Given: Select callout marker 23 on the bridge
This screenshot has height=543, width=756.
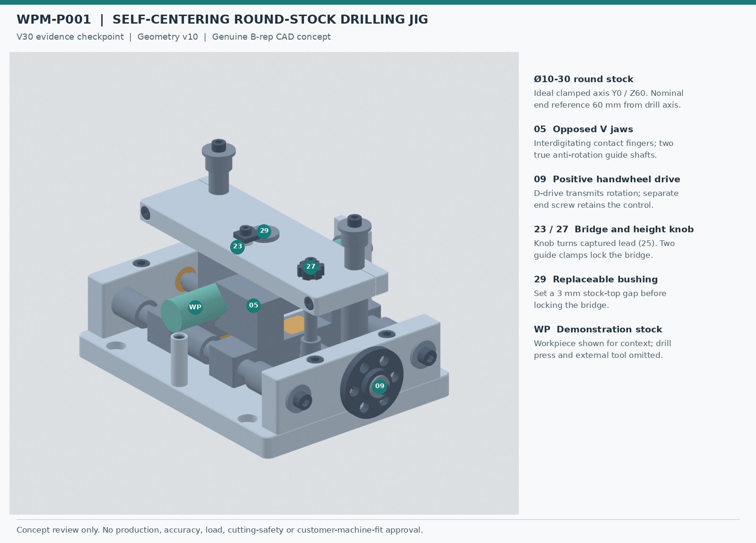Looking at the screenshot, I should 238,246.
